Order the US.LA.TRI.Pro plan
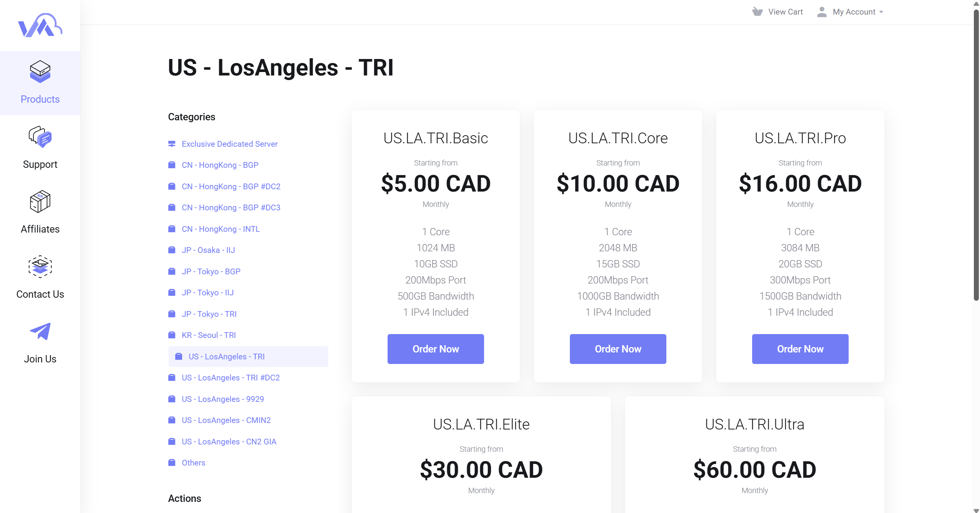This screenshot has height=513, width=980. pyautogui.click(x=800, y=349)
